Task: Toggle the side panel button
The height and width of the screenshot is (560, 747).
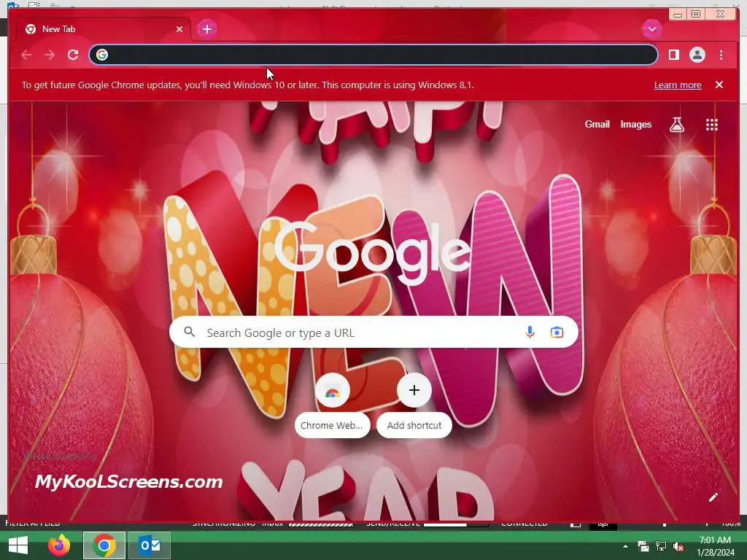Action: coord(673,55)
